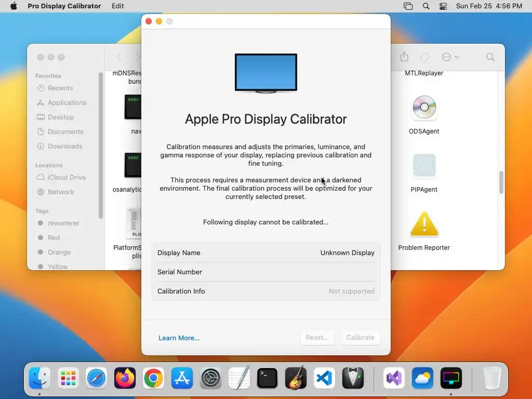
Task: Minimize the Pro Display Calibrator window
Action: coord(159,21)
